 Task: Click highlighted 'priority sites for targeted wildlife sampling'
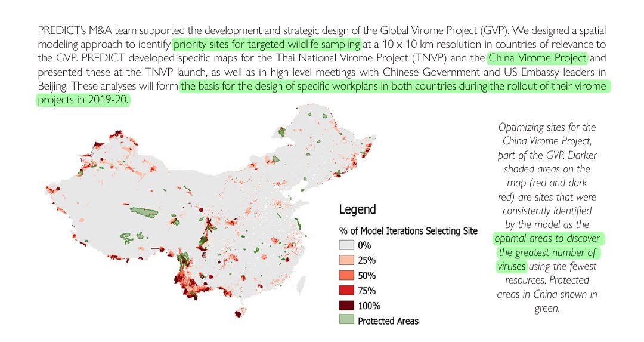pyautogui.click(x=267, y=44)
